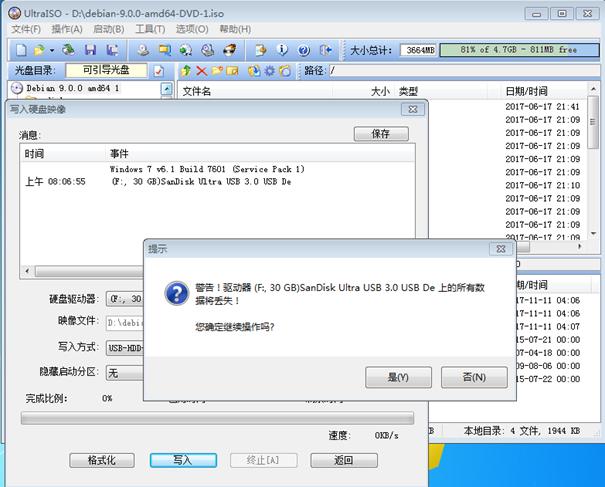
Task: Click the Add files toolbar icon
Action: tap(261, 50)
